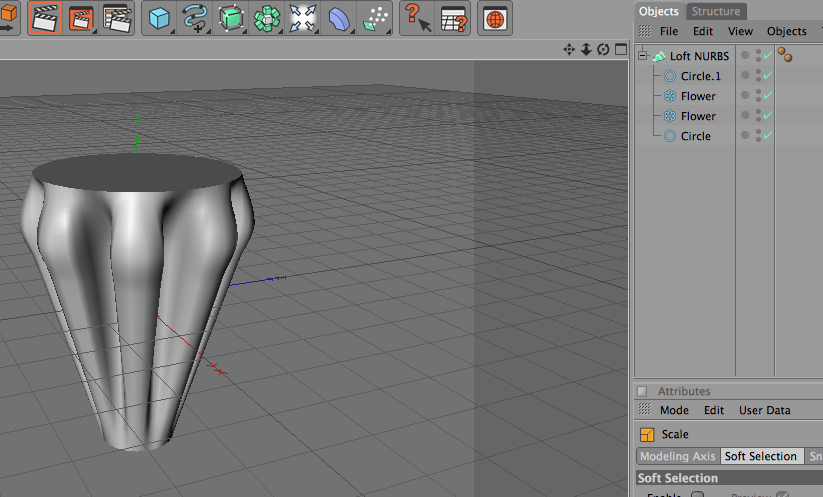The width and height of the screenshot is (823, 497).
Task: Open the spline pen tools icon
Action: (195, 18)
